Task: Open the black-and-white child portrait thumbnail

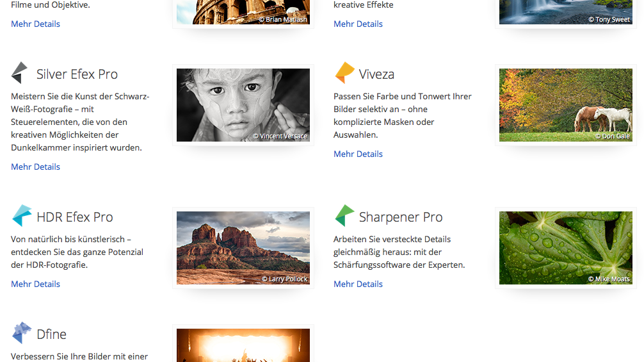Action: 243,105
